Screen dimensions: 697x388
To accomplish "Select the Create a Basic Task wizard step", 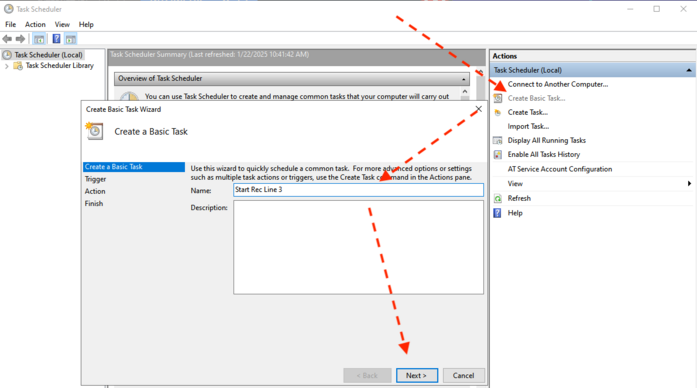I will pyautogui.click(x=134, y=167).
